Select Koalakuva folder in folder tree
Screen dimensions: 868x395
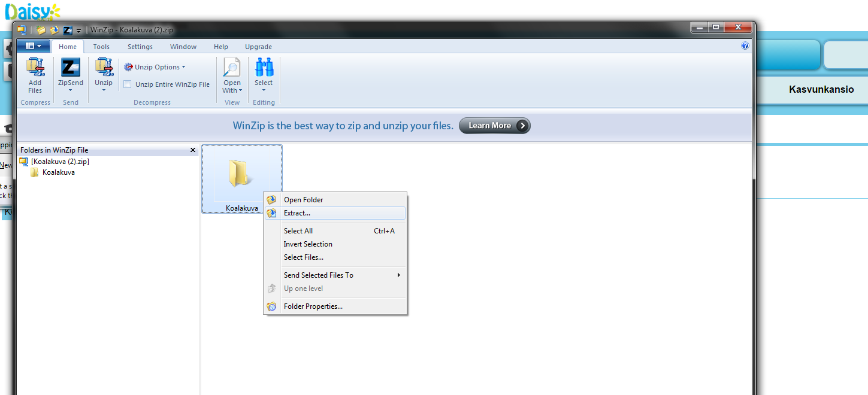[59, 172]
